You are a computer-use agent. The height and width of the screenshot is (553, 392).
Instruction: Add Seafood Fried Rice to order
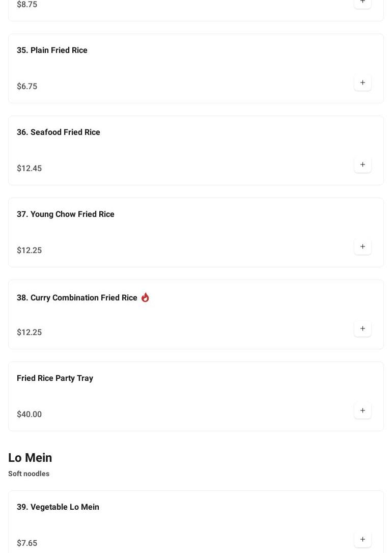coord(362,164)
